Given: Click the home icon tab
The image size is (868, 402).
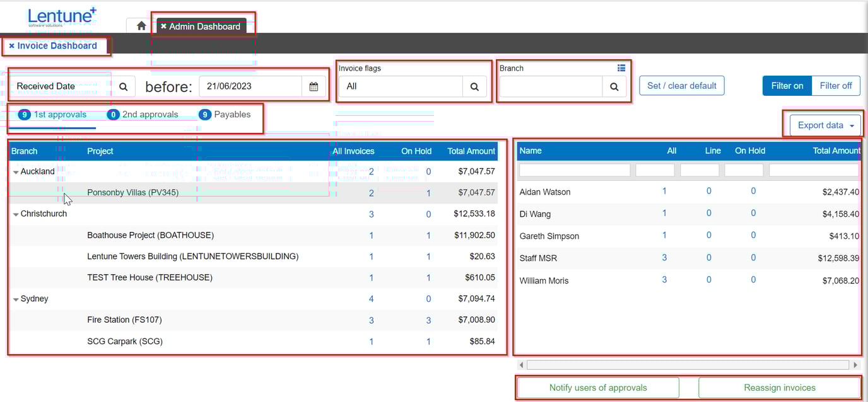Looking at the screenshot, I should pos(141,26).
